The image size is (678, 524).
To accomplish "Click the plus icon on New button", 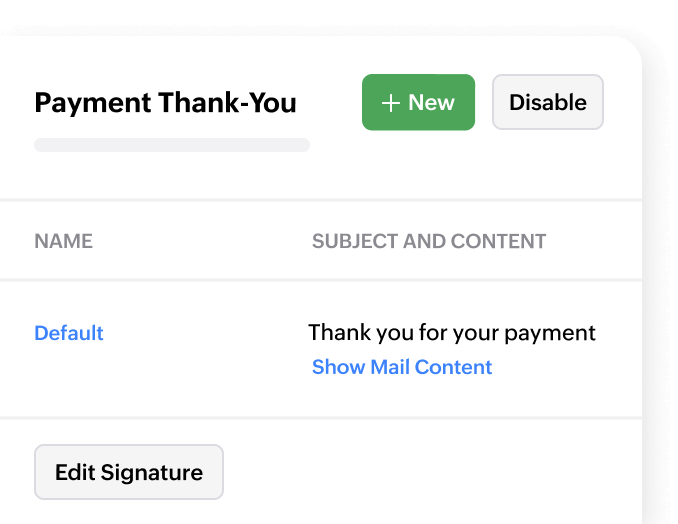I will (391, 103).
